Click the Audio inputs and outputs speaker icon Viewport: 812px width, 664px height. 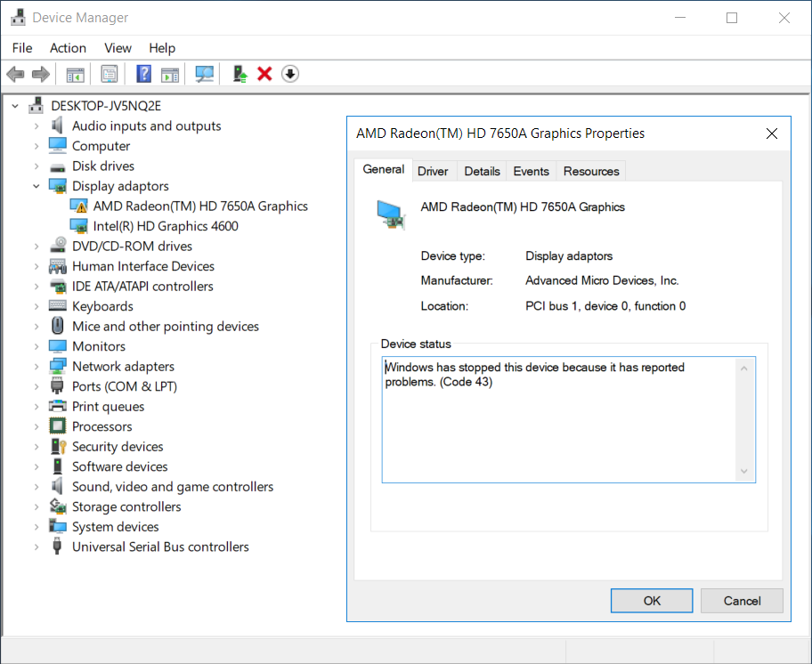(58, 126)
